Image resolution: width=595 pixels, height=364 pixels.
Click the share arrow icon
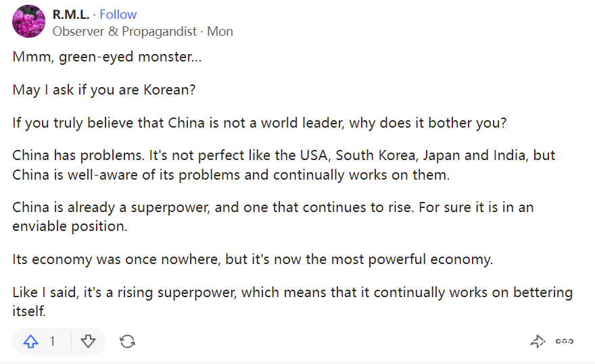538,342
